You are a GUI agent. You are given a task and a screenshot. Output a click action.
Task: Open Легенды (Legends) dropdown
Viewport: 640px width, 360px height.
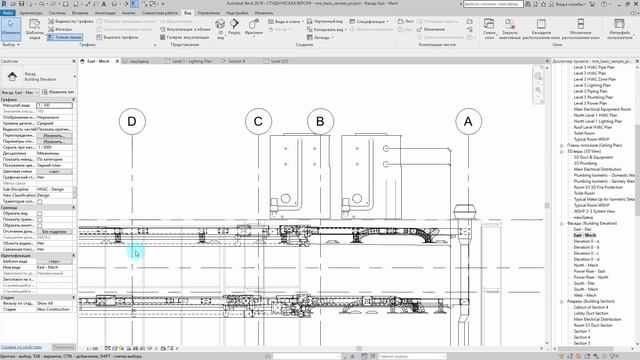(320, 37)
